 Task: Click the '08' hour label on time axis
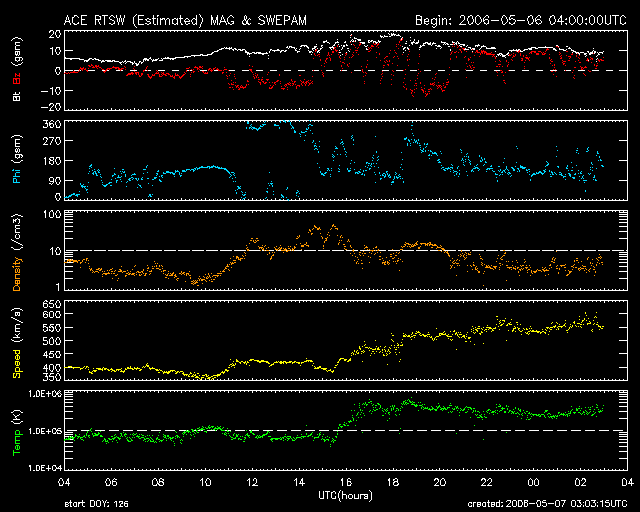click(x=158, y=483)
